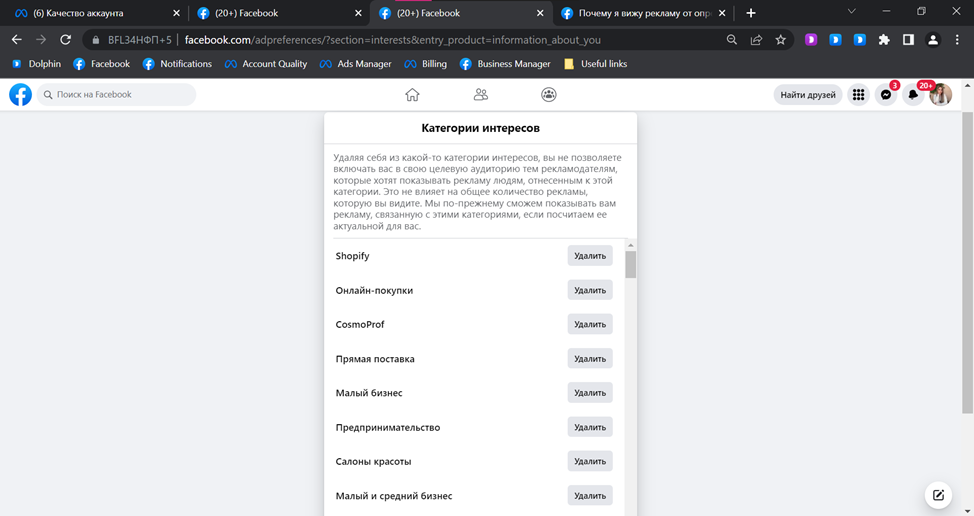Switch to the Качество аккаунта tab
The width and height of the screenshot is (974, 516).
click(x=98, y=13)
